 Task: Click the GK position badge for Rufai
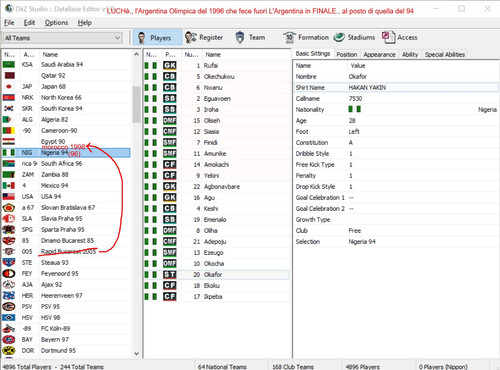coord(169,65)
